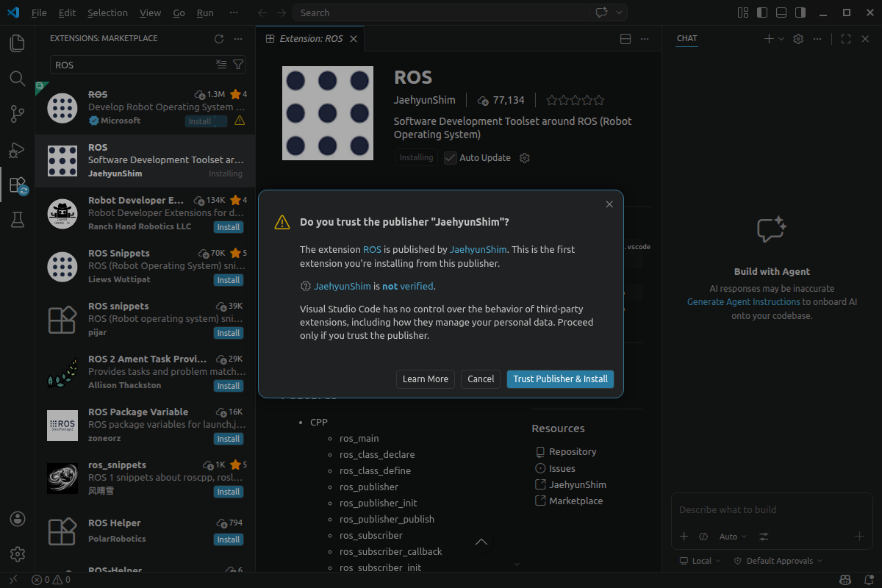Click the scroll-to-top chevron in README
This screenshot has height=588, width=882.
coord(481,542)
